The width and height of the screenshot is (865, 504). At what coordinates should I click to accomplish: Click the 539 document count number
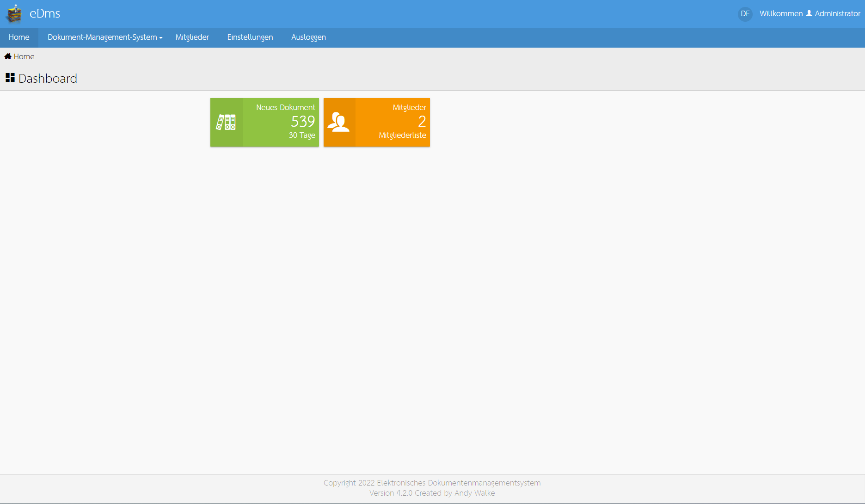point(303,122)
